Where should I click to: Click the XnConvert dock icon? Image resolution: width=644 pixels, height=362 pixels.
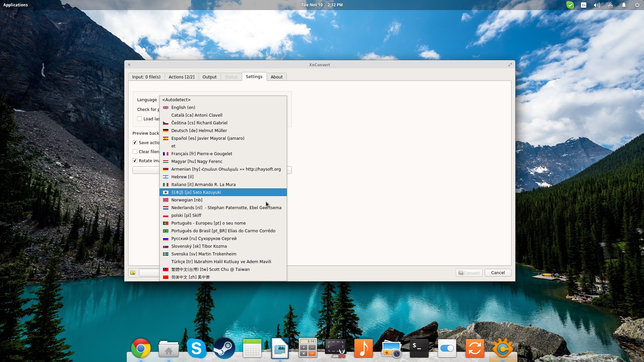(503, 348)
